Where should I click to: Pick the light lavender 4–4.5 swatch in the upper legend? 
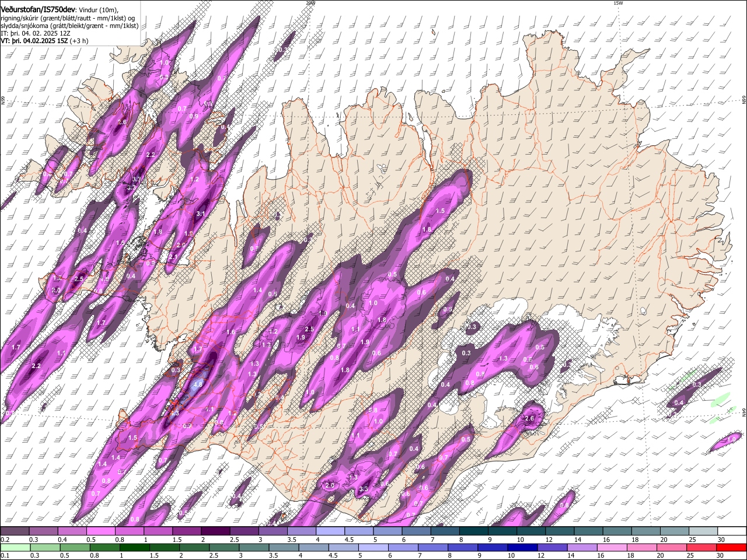point(330,531)
